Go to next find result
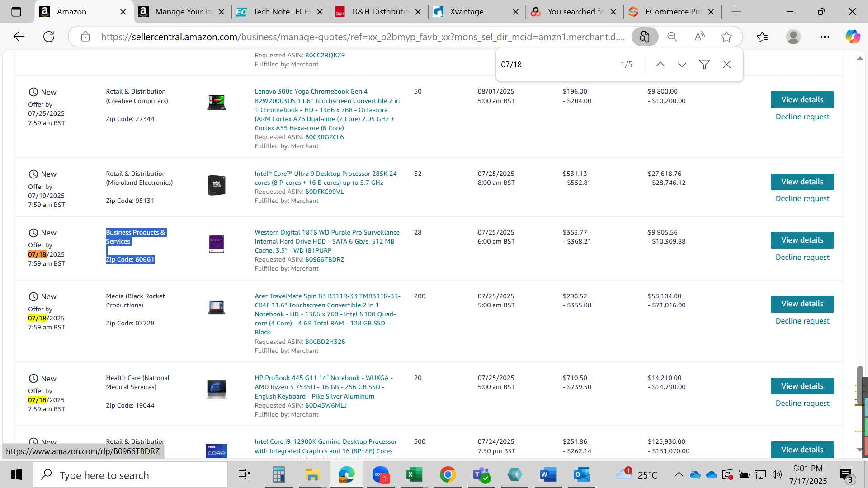Image resolution: width=868 pixels, height=488 pixels. [682, 65]
